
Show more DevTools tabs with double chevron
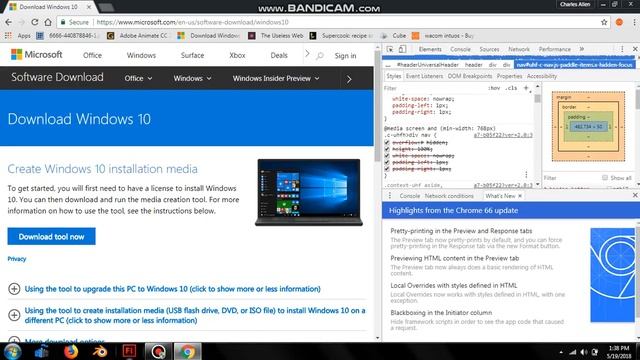[582, 49]
